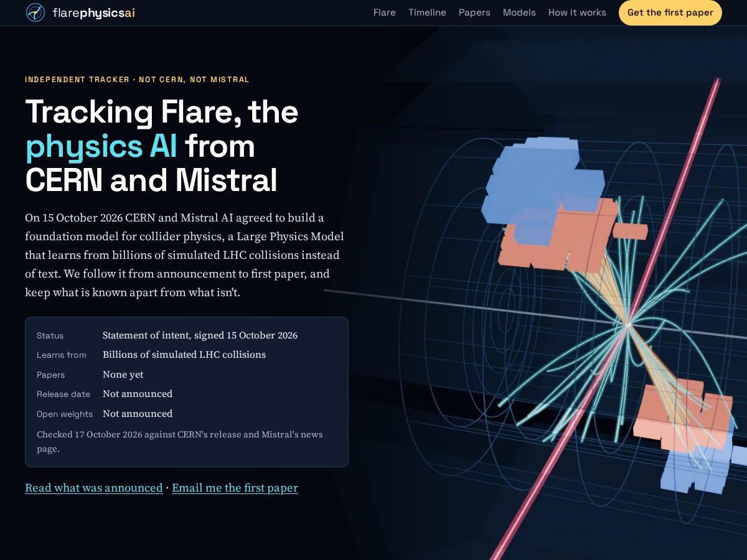Open the Email me the first paper link
Image resolution: width=747 pixels, height=560 pixels.
(x=235, y=488)
